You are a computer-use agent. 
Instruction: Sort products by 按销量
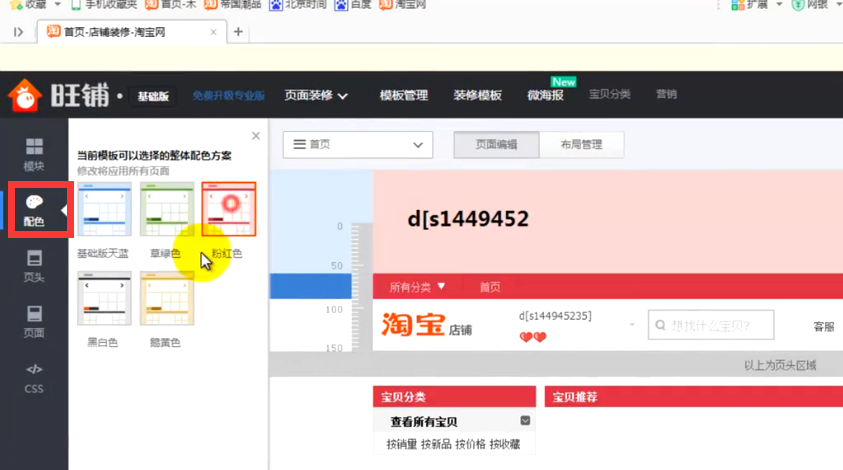[402, 444]
